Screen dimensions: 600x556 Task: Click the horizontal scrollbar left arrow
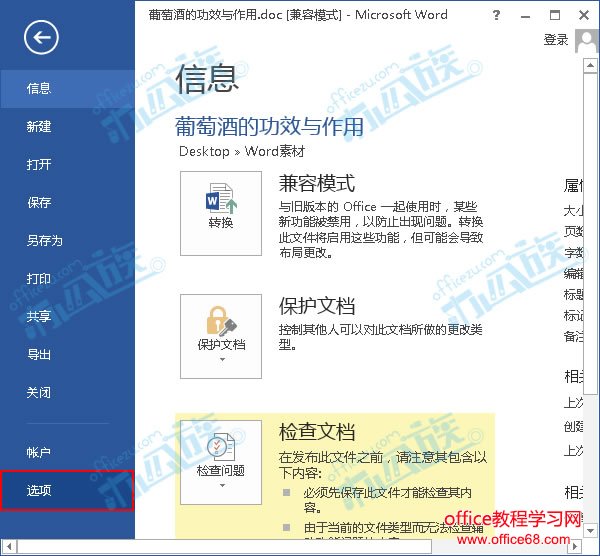point(9,546)
